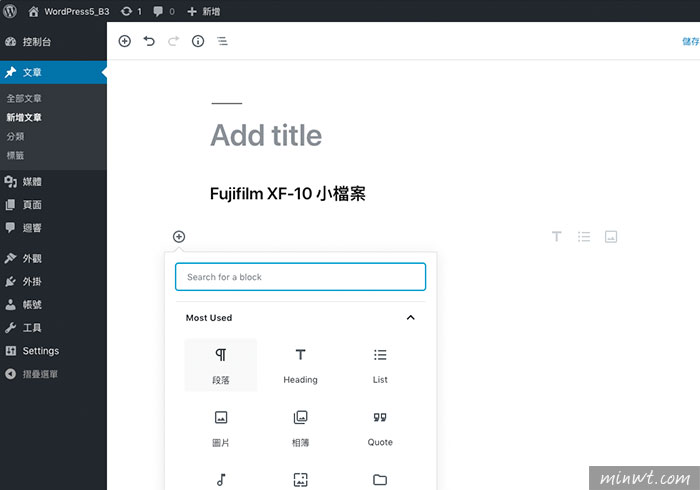Click the undo arrow in editor toolbar
This screenshot has height=490, width=700.
click(x=149, y=42)
